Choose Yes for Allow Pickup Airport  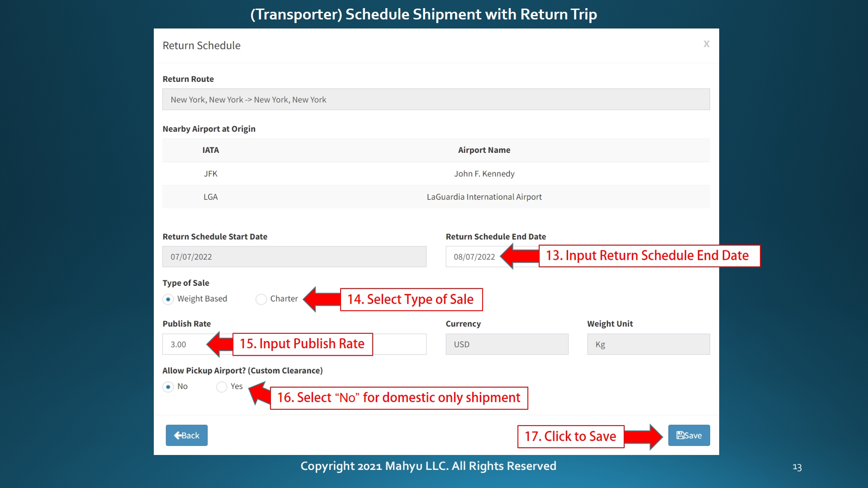(x=222, y=387)
